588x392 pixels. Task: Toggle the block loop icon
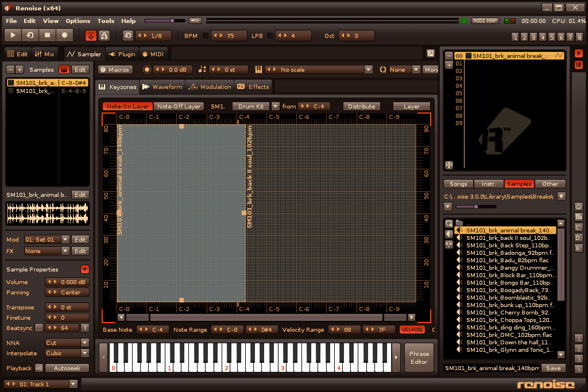(128, 36)
